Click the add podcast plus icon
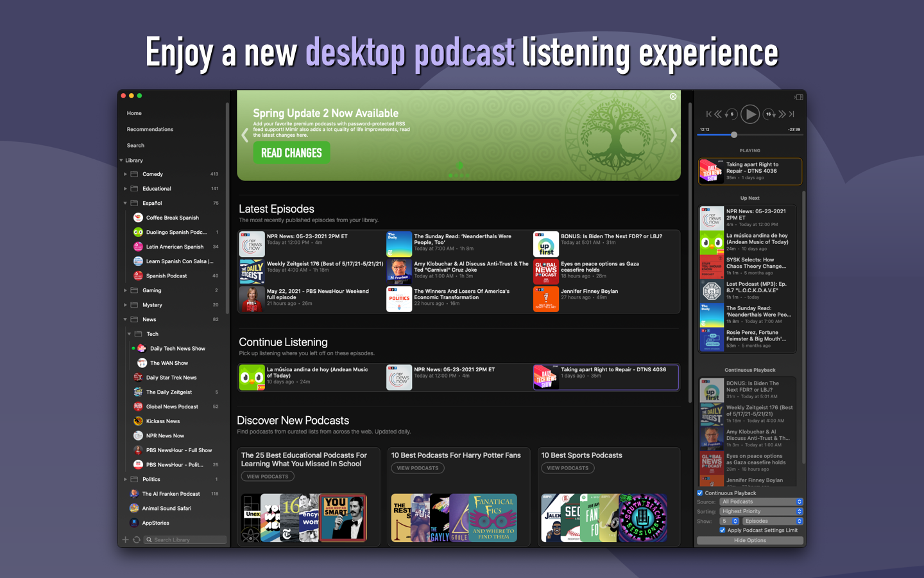This screenshot has height=578, width=924. coord(125,539)
